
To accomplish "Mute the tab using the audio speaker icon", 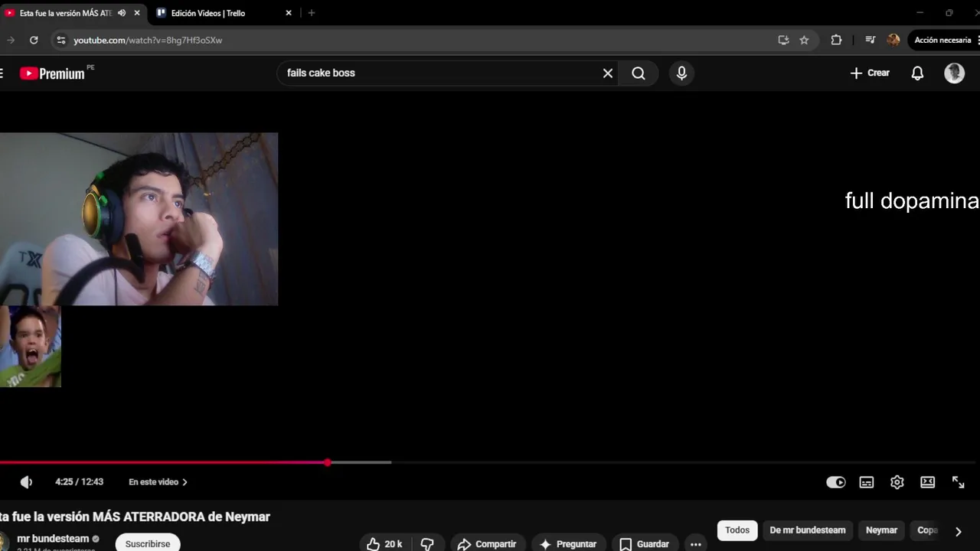I will point(122,13).
